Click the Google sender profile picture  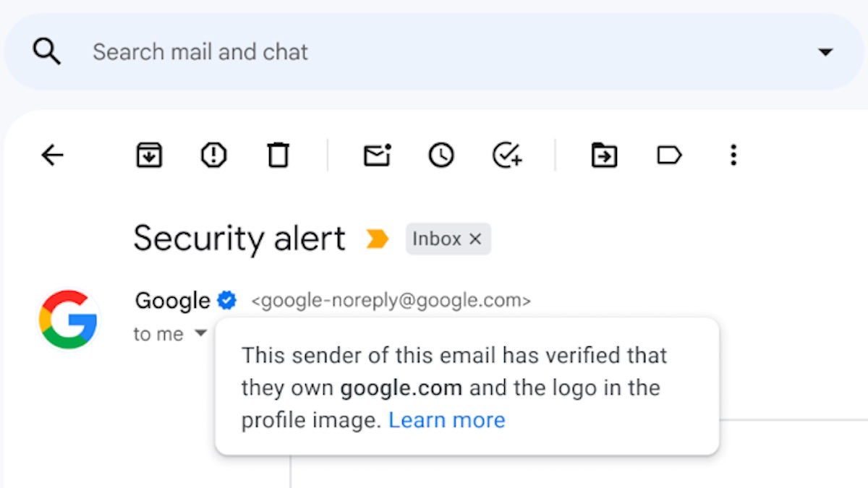pyautogui.click(x=68, y=318)
